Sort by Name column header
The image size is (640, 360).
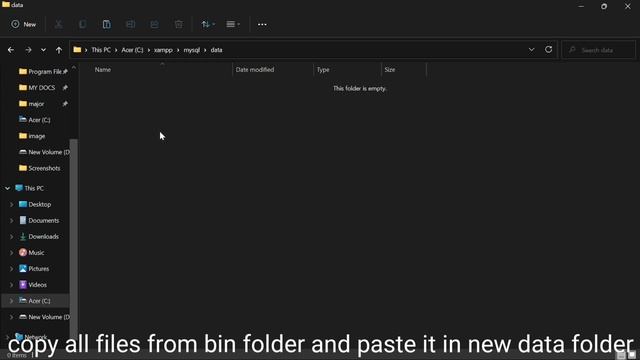[103, 70]
